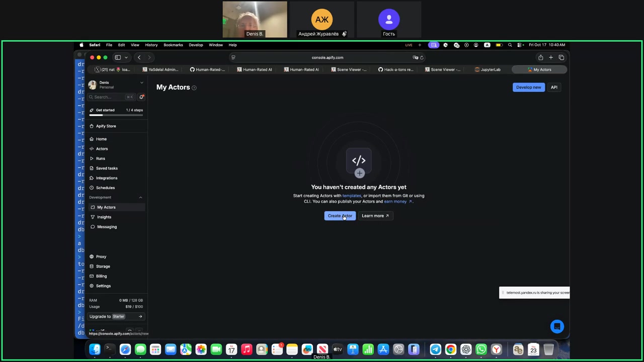The height and width of the screenshot is (362, 644).
Task: Click the help icon beside My Actors
Action: [x=194, y=88]
